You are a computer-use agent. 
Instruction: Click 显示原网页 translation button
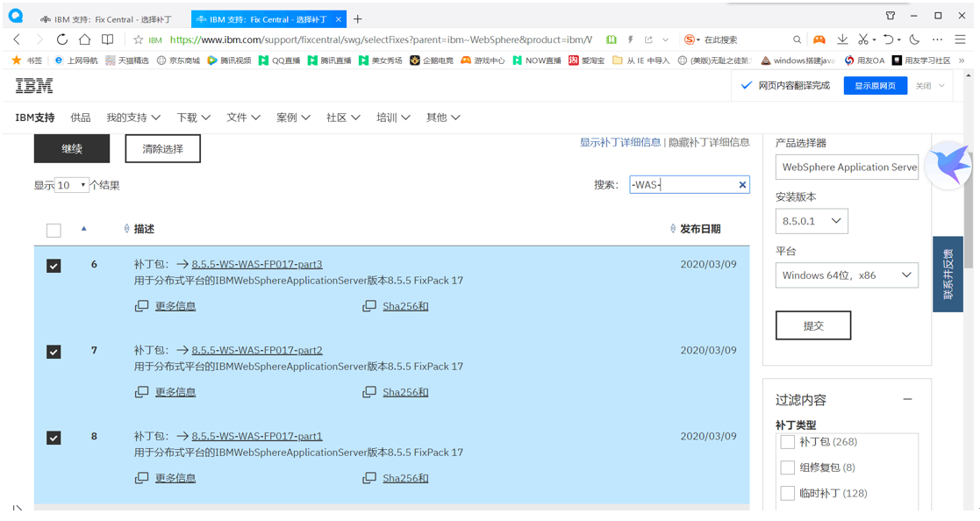tap(875, 86)
